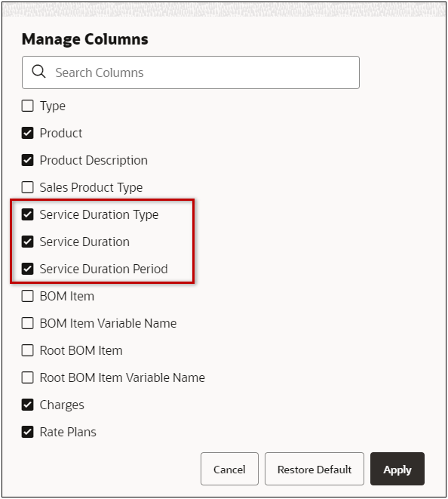The height and width of the screenshot is (499, 448).
Task: Uncheck the Product column
Action: 28,133
